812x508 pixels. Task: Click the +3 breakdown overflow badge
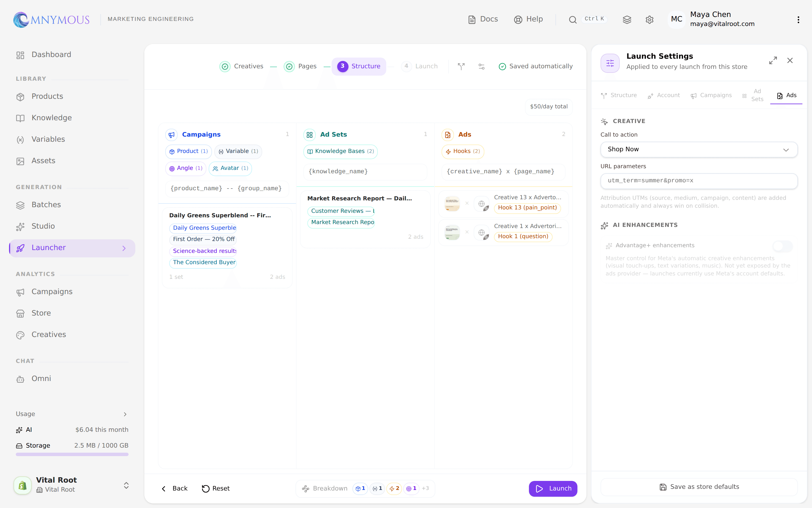pos(425,489)
